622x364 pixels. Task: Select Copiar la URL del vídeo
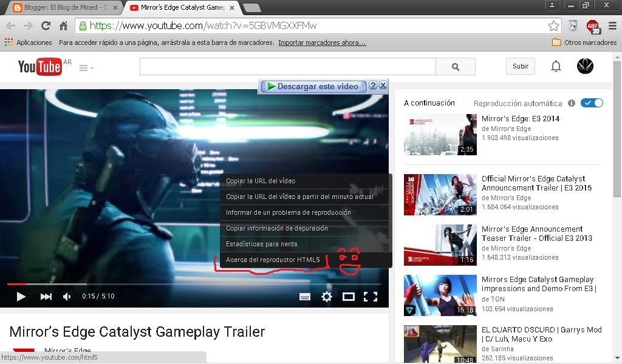pos(304,181)
